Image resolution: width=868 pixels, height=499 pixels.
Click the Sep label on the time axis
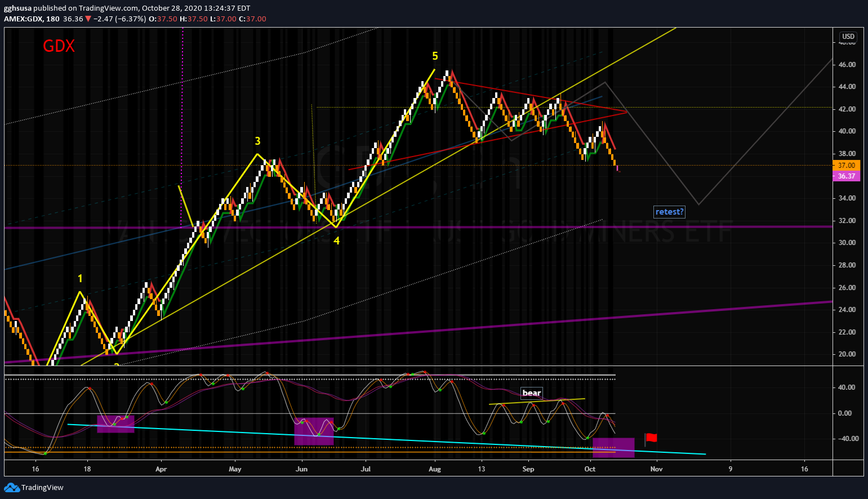click(x=528, y=469)
